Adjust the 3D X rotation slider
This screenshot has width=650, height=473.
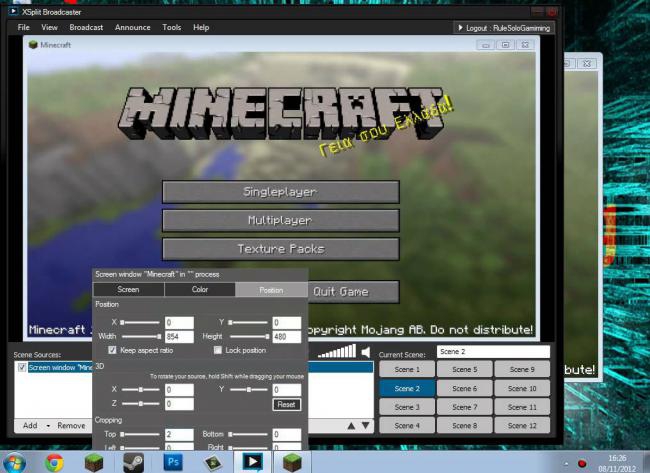click(141, 390)
